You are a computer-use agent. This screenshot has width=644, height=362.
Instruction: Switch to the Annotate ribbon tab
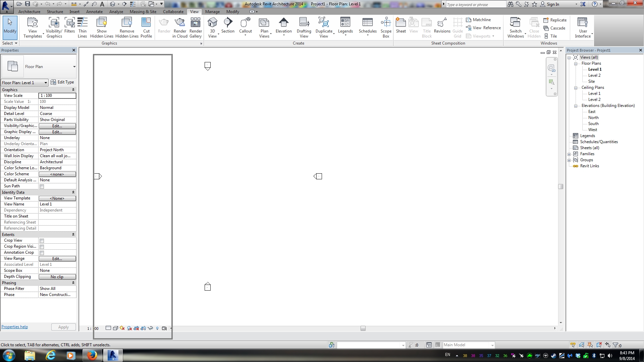[x=94, y=12]
